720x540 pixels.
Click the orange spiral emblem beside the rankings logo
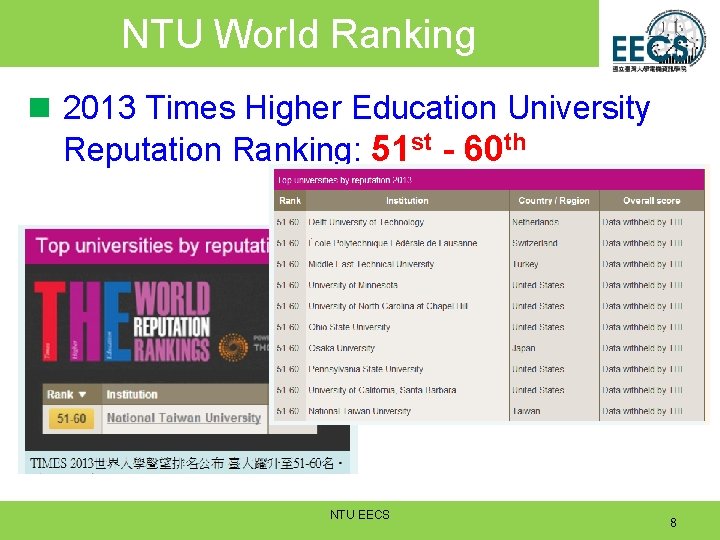tap(233, 347)
